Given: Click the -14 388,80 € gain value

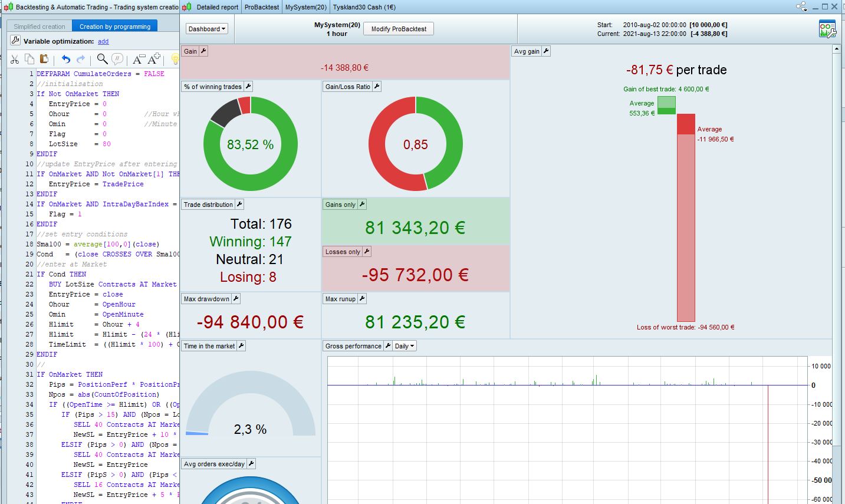Looking at the screenshot, I should 345,68.
